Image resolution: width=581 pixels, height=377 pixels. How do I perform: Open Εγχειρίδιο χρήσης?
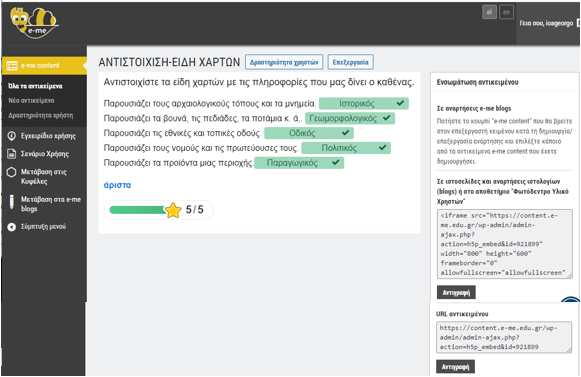tap(48, 136)
